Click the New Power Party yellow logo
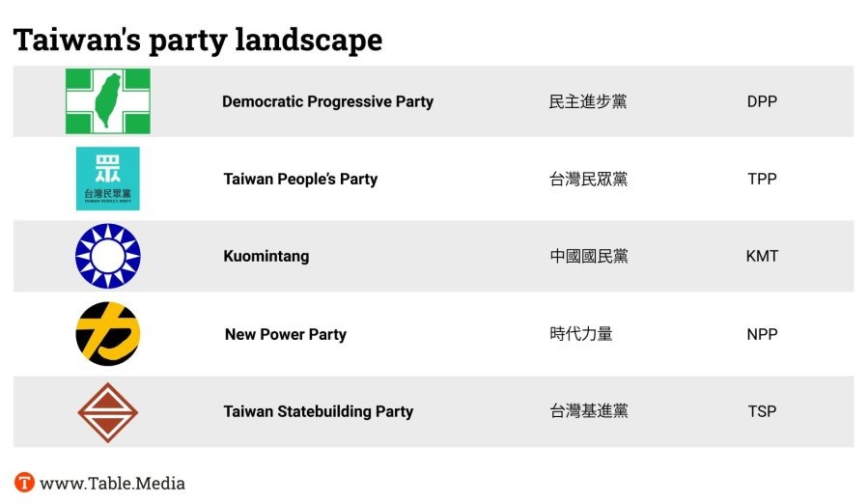868x503 pixels. [108, 334]
